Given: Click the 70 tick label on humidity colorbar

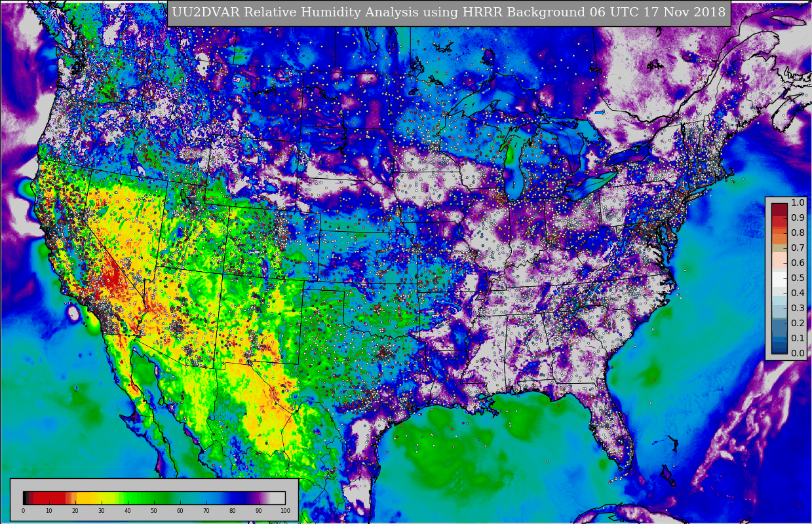Looking at the screenshot, I should [x=206, y=511].
